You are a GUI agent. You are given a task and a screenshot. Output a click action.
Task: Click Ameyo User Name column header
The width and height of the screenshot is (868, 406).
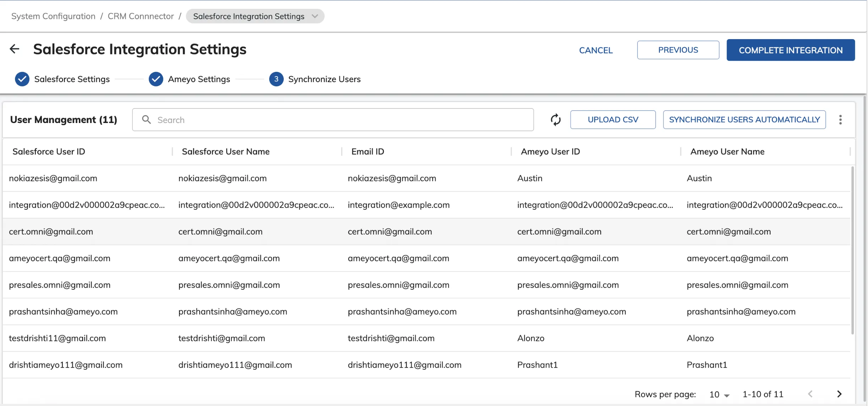click(x=727, y=152)
